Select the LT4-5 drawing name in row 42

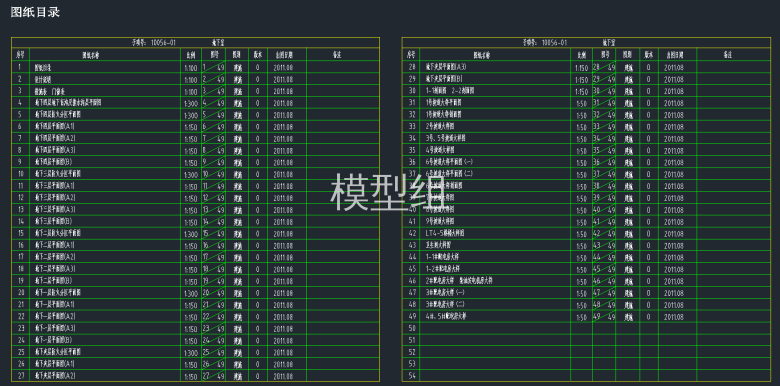pyautogui.click(x=445, y=233)
